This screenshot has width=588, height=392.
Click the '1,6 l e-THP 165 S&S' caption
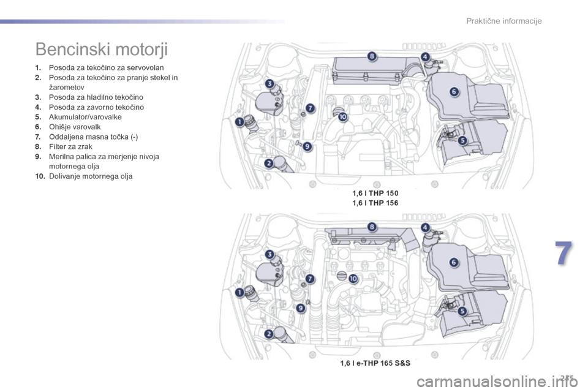(375, 363)
